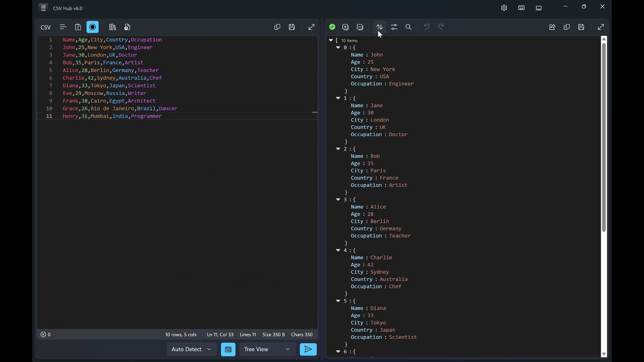Click the scroll up arrow in output panel
644x362 pixels.
pyautogui.click(x=605, y=39)
